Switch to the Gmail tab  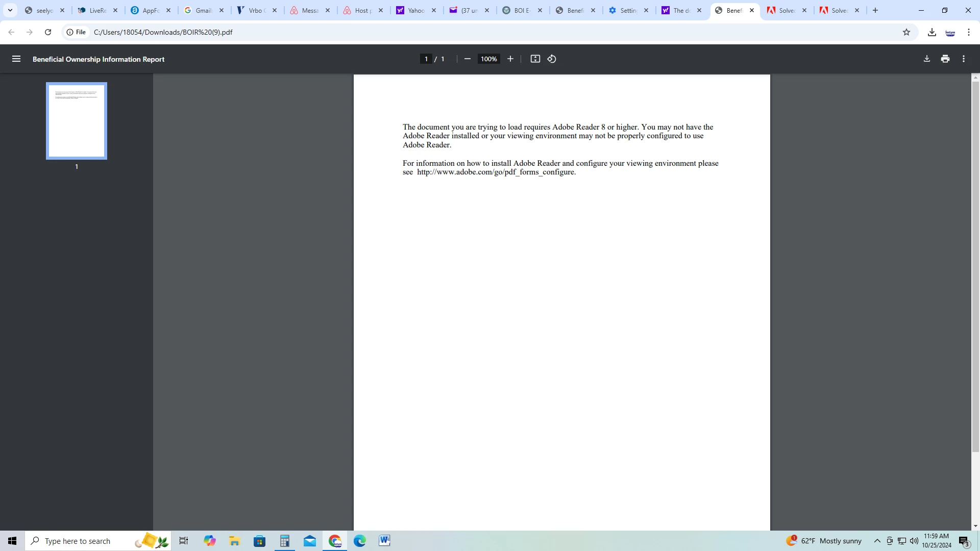tap(199, 10)
